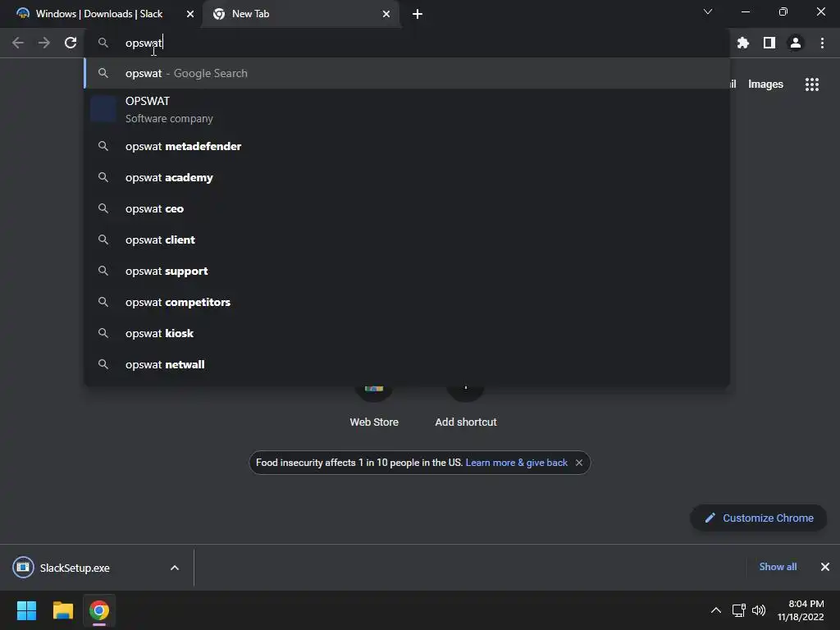Reload the page with the refresh icon
The height and width of the screenshot is (630, 840).
(x=71, y=43)
